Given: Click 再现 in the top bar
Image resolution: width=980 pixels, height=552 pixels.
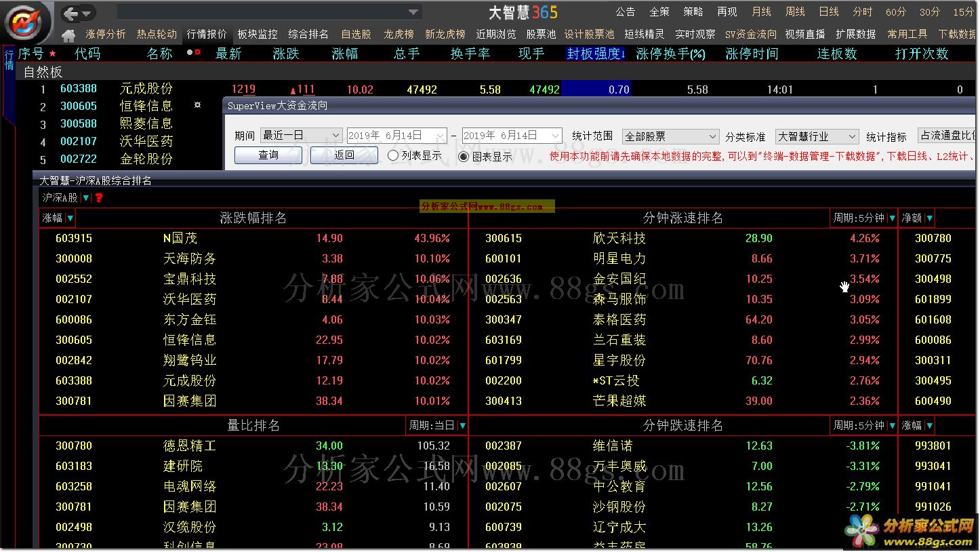Looking at the screenshot, I should coord(727,12).
